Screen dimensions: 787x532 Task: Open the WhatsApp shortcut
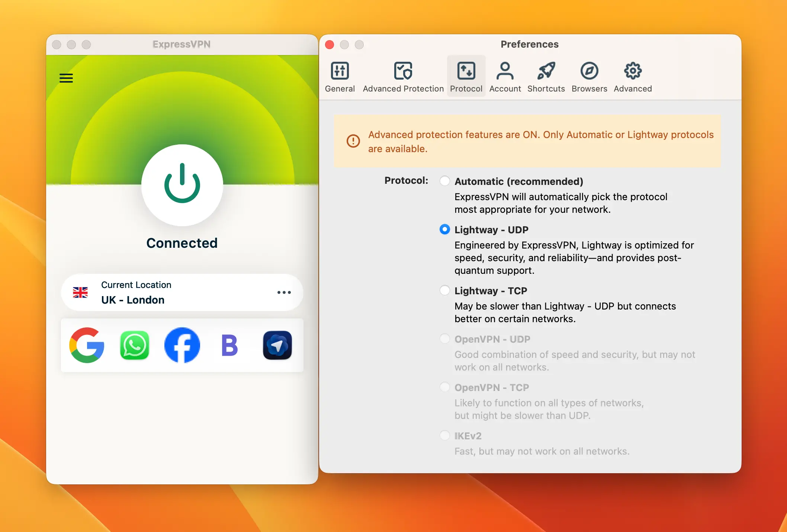(134, 345)
